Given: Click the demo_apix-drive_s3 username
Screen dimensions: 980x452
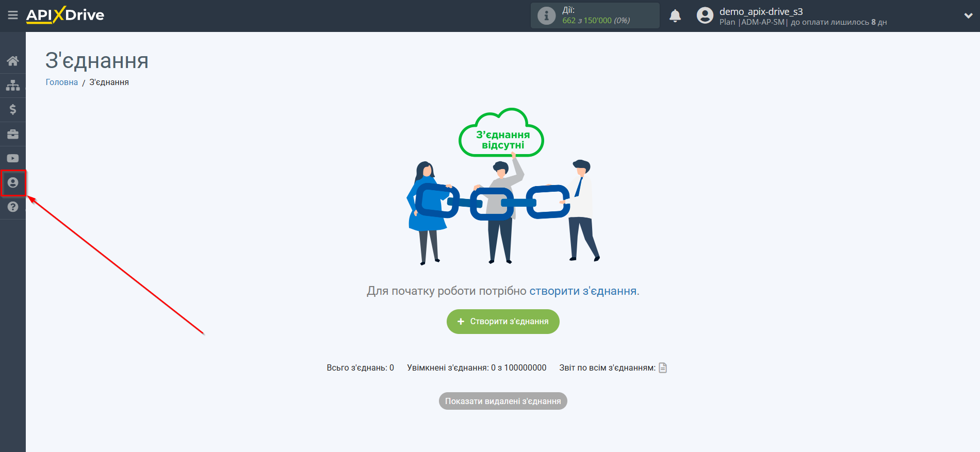Looking at the screenshot, I should click(761, 11).
